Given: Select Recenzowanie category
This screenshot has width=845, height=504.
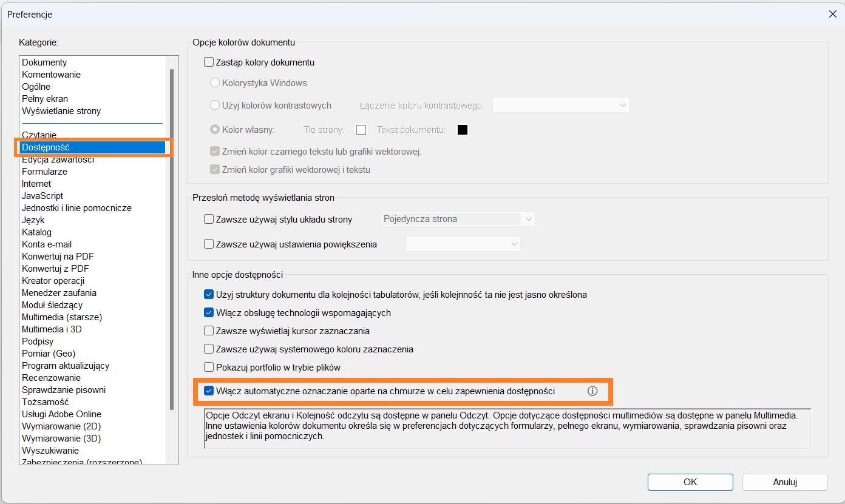Looking at the screenshot, I should click(x=51, y=378).
